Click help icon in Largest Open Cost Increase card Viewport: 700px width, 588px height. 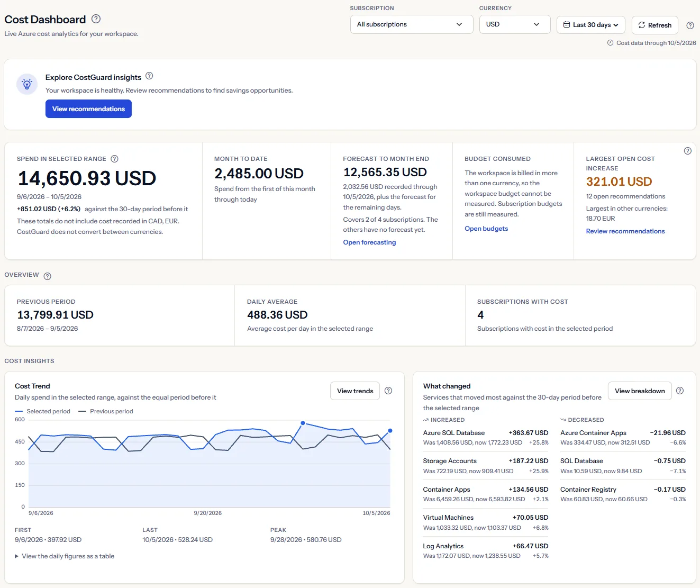pyautogui.click(x=687, y=151)
